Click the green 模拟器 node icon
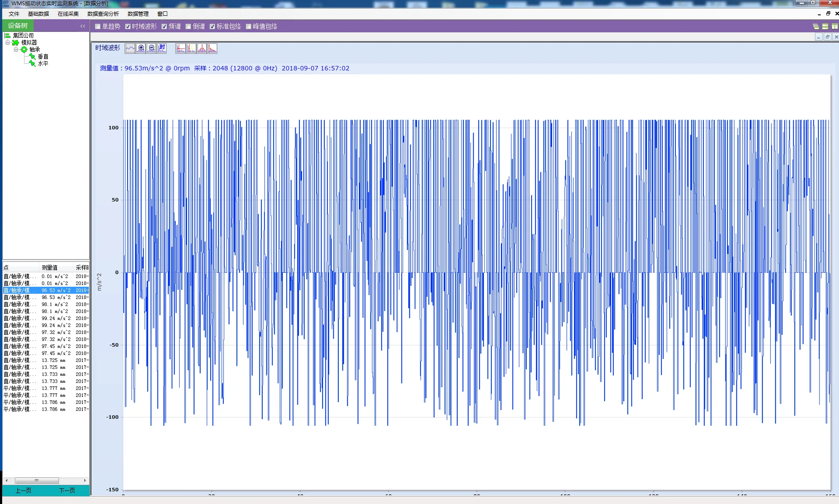This screenshot has height=504, width=839. [x=16, y=42]
